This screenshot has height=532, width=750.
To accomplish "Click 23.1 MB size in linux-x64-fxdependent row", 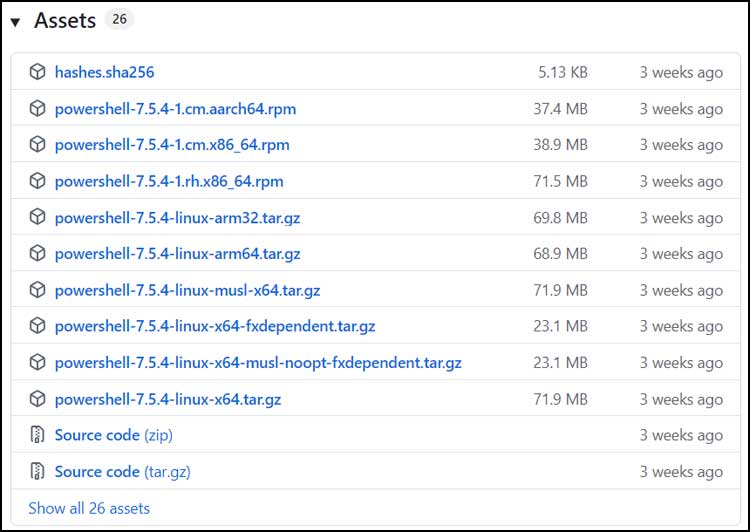I will (561, 326).
